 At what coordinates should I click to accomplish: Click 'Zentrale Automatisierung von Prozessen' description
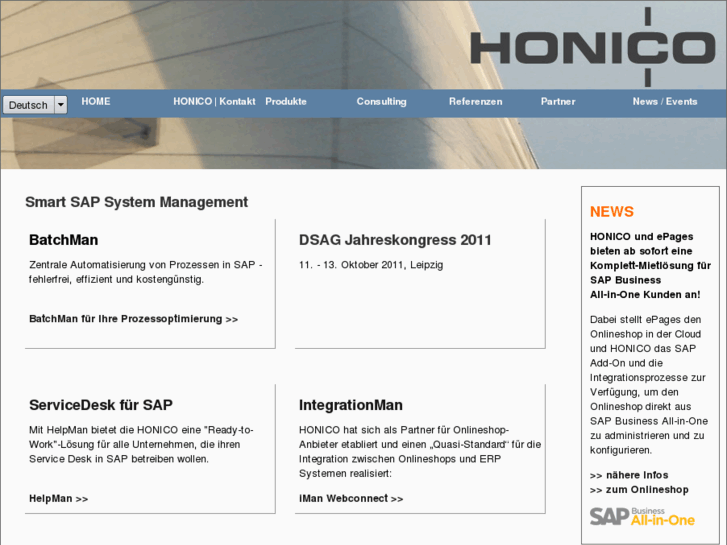pyautogui.click(x=146, y=272)
